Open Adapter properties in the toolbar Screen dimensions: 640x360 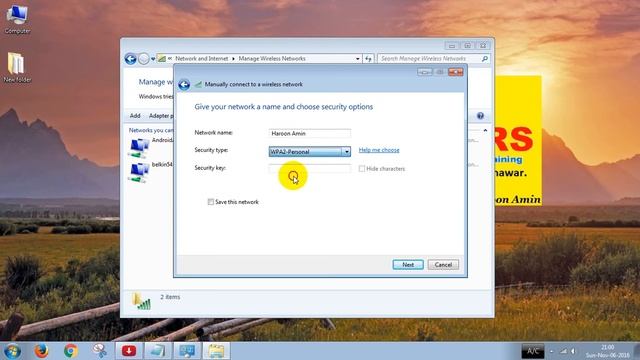click(160, 116)
